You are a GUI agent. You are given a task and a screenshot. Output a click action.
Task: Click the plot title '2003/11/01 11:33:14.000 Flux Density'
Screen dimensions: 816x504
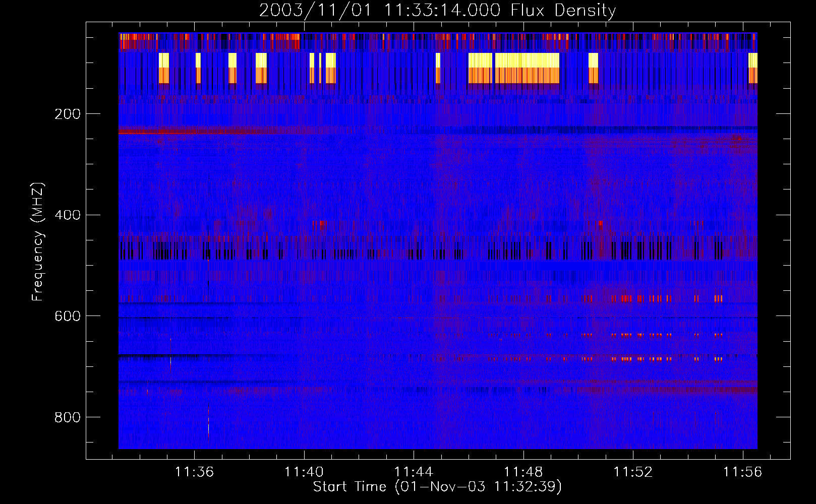(x=438, y=11)
